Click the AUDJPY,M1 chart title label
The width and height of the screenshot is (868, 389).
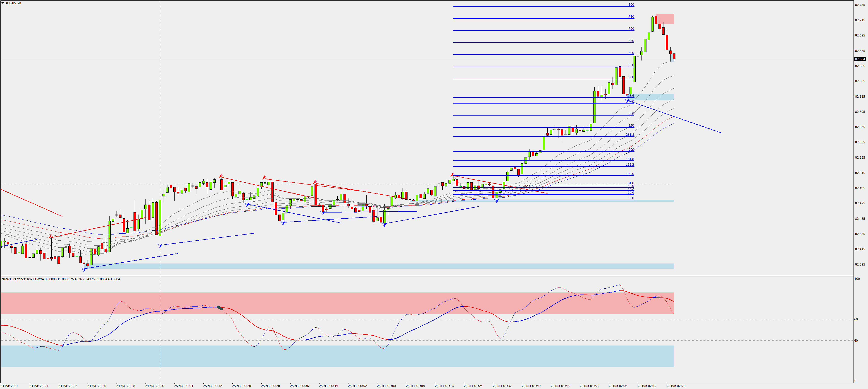(x=13, y=3)
